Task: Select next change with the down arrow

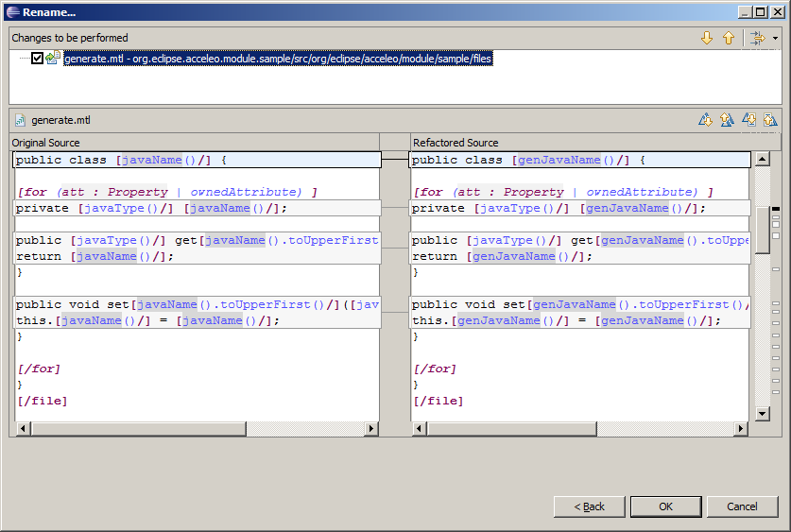Action: click(706, 38)
